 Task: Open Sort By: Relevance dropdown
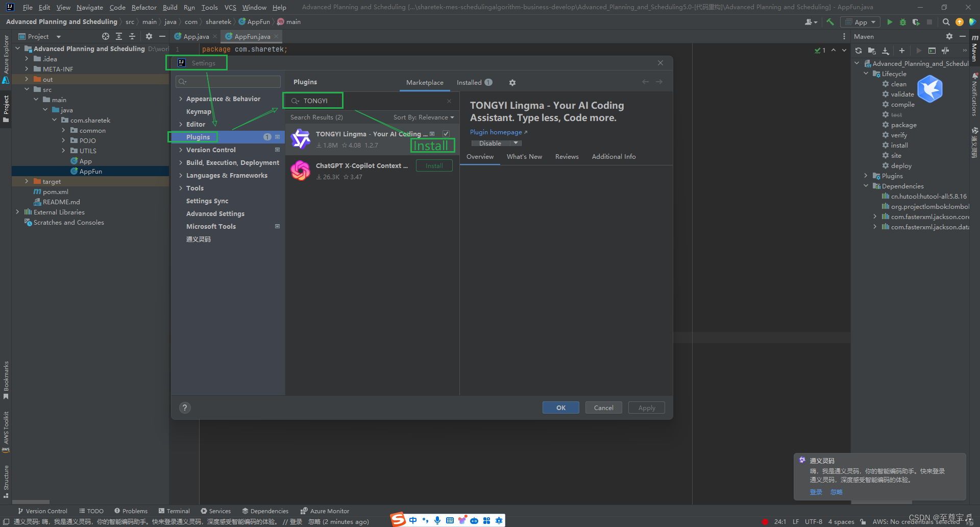pyautogui.click(x=423, y=117)
